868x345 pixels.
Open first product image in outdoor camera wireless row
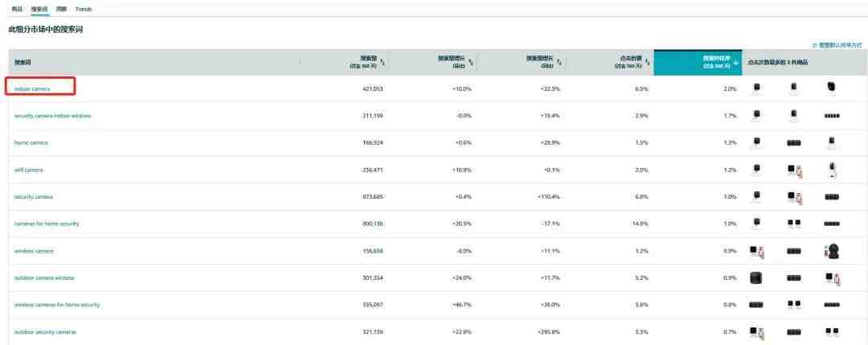pyautogui.click(x=755, y=278)
